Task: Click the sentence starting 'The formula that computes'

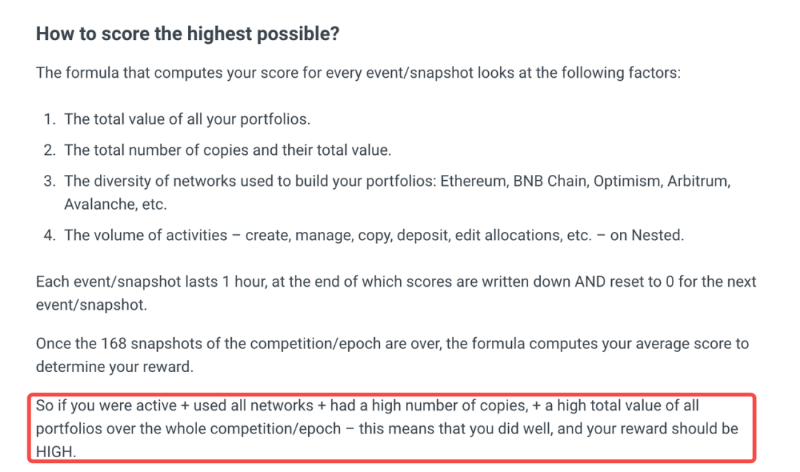Action: pos(358,72)
